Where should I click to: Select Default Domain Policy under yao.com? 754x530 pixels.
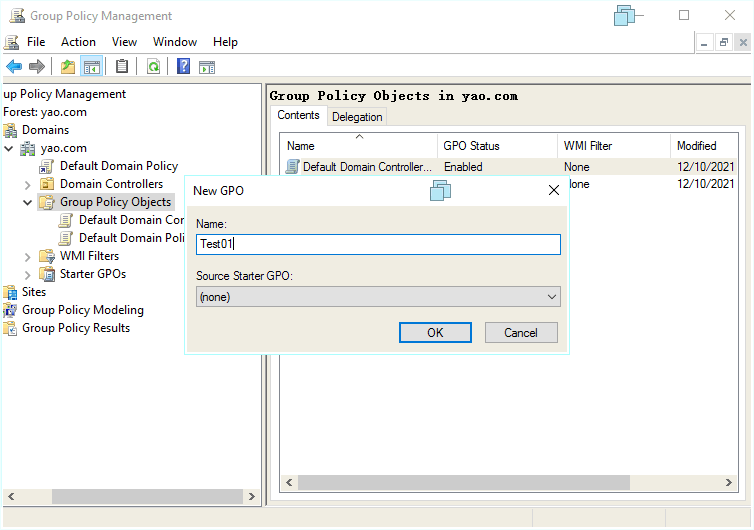(x=118, y=166)
